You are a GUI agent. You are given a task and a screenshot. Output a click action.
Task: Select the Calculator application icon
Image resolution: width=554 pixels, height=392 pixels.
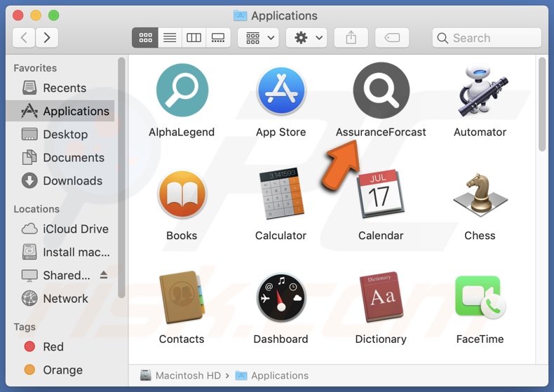click(281, 194)
